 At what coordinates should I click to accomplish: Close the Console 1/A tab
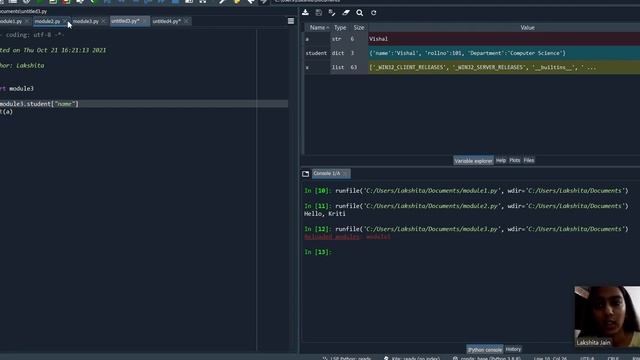pyautogui.click(x=345, y=174)
